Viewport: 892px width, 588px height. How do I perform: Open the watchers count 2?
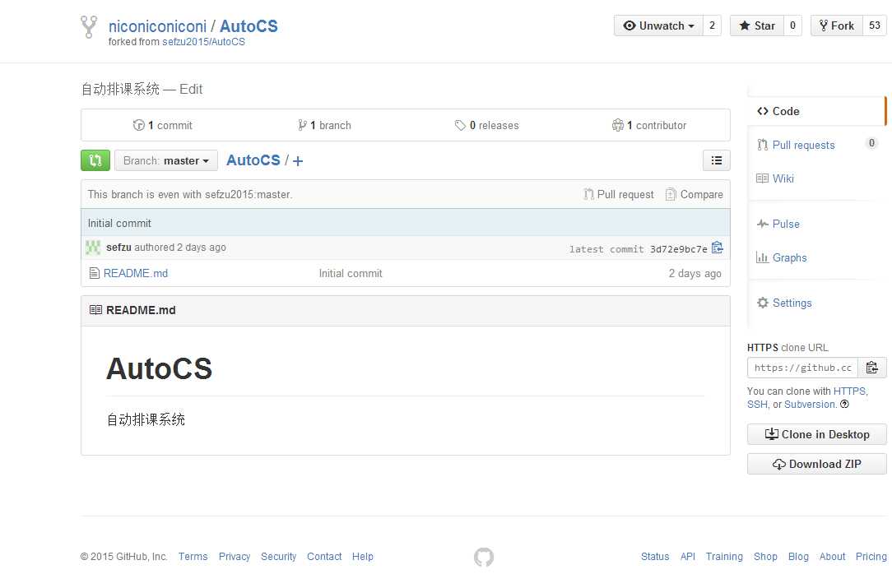712,25
